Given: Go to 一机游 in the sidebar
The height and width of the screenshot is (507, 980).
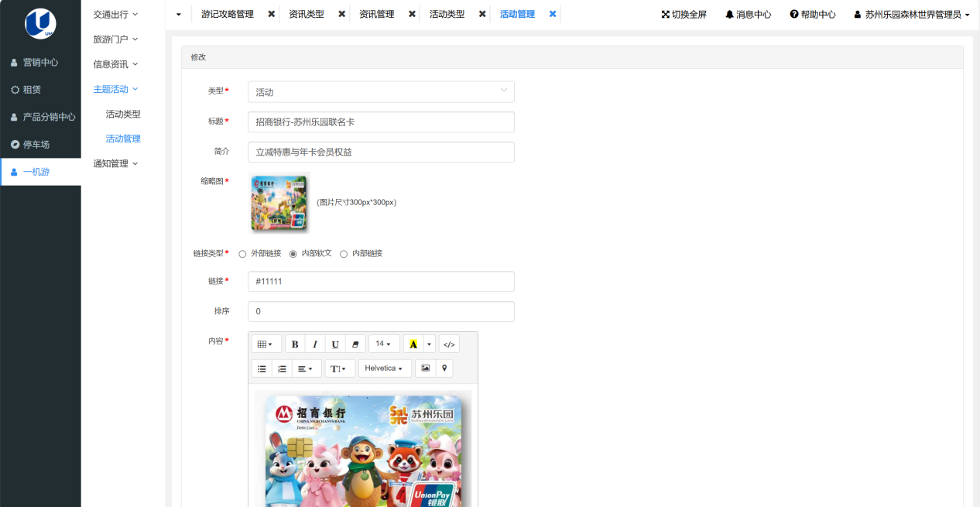Looking at the screenshot, I should pos(40,172).
